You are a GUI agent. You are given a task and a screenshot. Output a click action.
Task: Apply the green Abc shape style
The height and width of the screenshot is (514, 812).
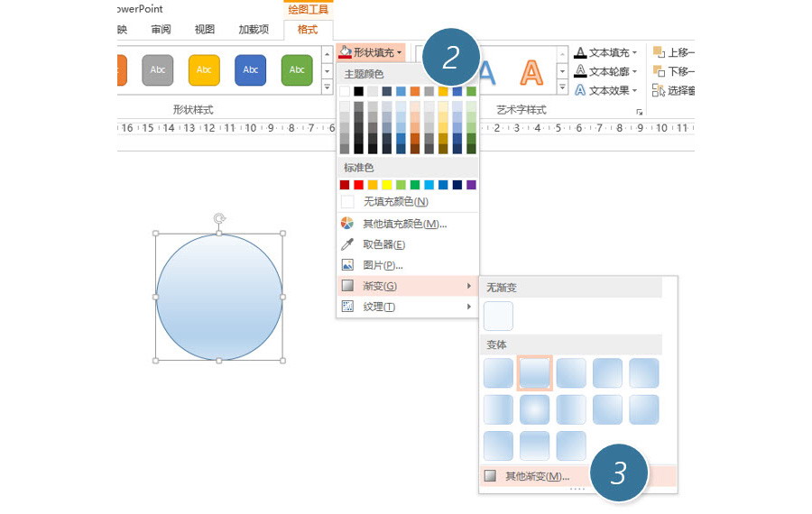[x=297, y=70]
